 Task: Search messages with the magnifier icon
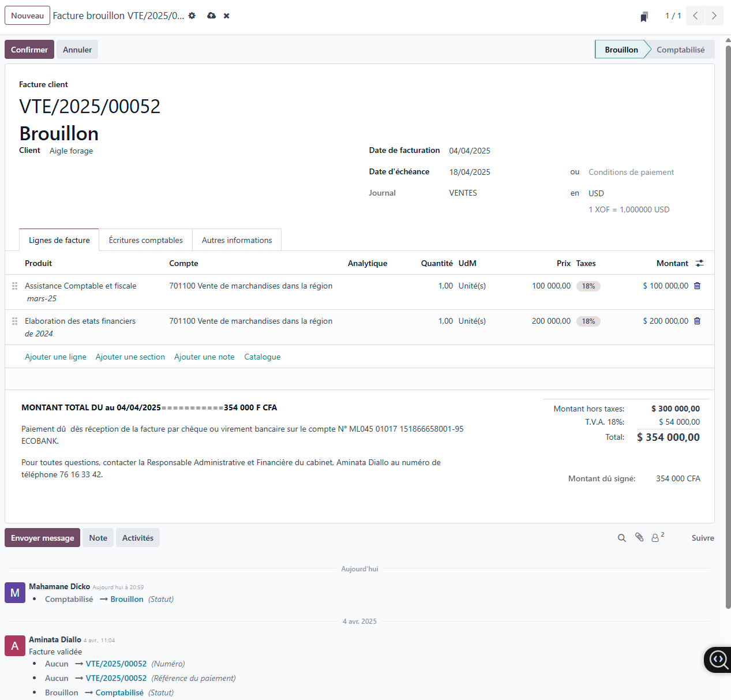coord(621,538)
